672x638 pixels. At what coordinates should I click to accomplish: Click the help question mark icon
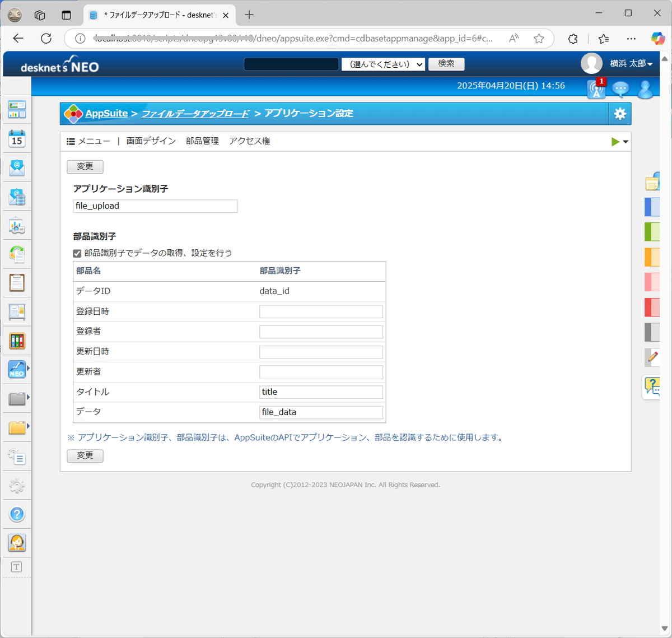(16, 514)
